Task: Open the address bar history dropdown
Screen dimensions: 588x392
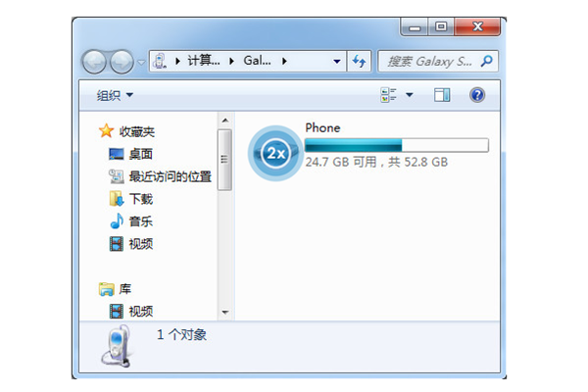Action: point(337,61)
